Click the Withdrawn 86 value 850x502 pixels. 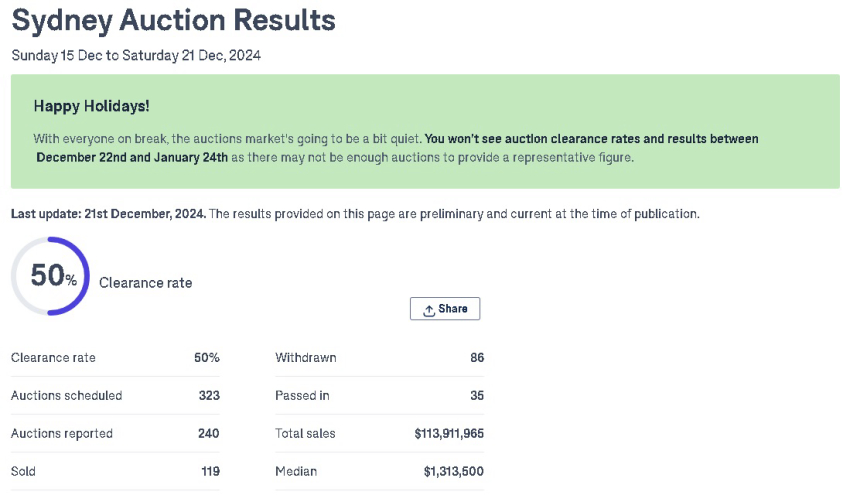tap(477, 358)
